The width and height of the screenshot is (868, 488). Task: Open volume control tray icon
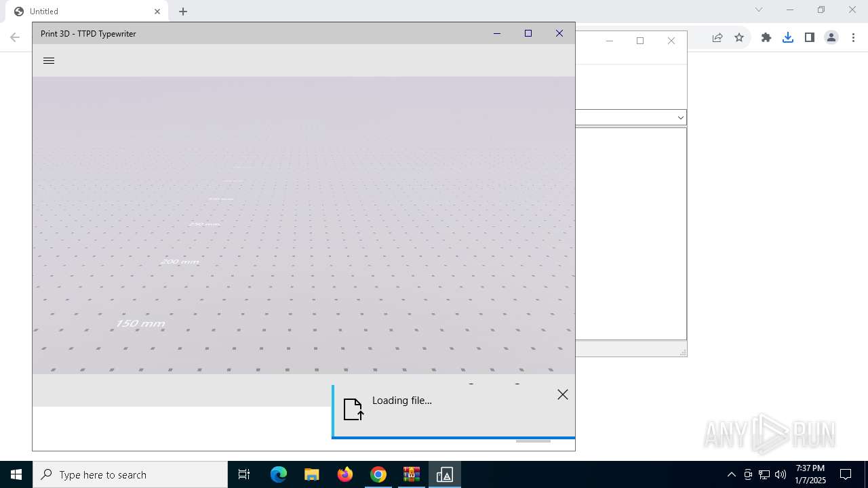point(781,474)
